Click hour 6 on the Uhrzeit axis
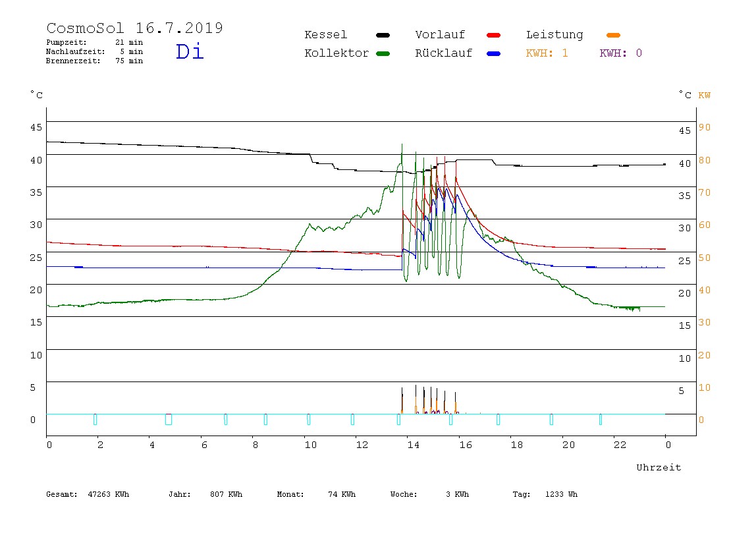 [204, 445]
